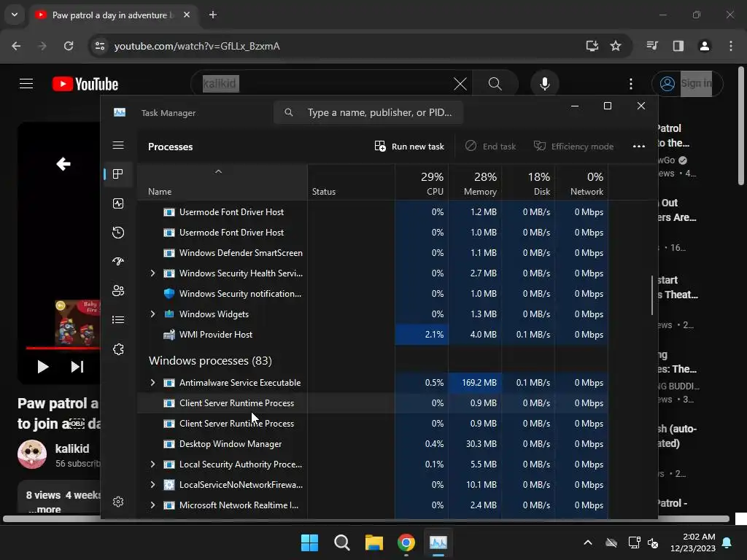Screen dimensions: 747x560
Task: Open Chrome profile icon
Action: click(x=705, y=46)
